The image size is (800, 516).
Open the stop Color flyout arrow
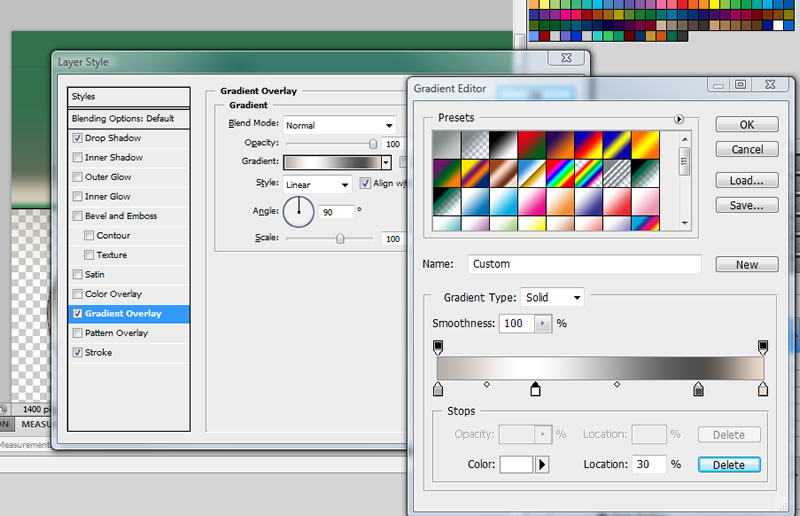(x=542, y=464)
